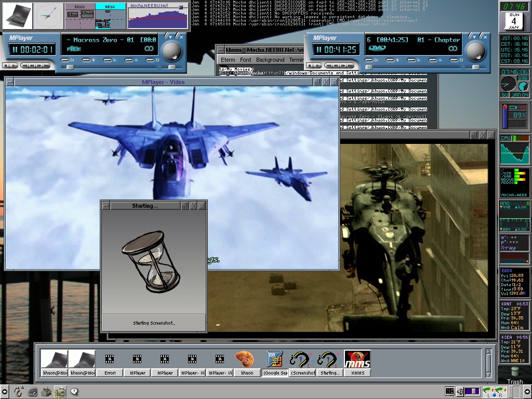Click seek bar handle in Macross Zero MPlayer

pos(70,67)
